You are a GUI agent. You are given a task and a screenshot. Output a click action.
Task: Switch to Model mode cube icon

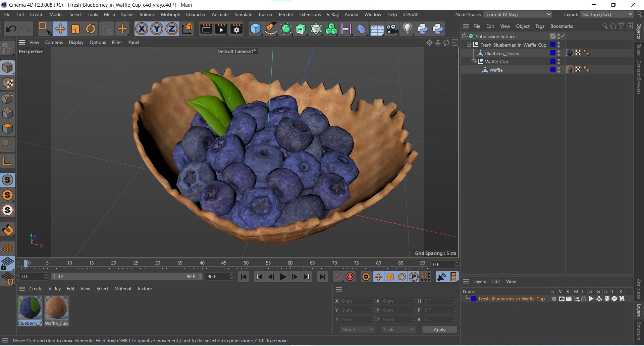[x=7, y=68]
